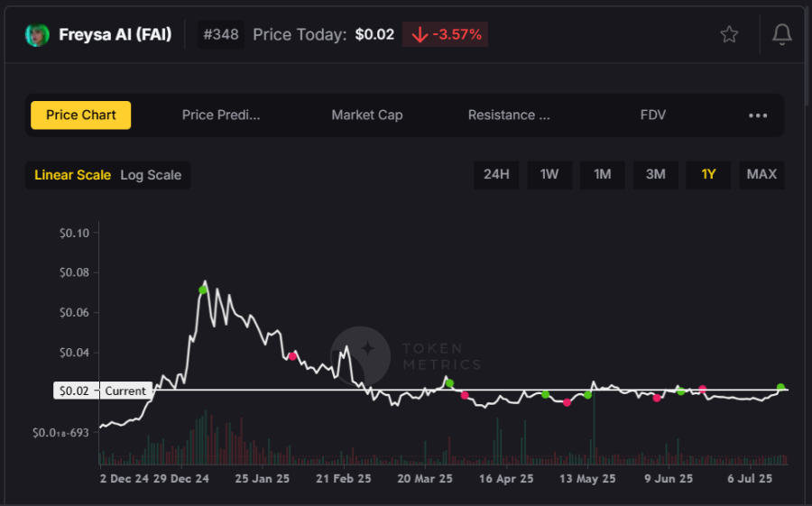Select the 3M time range

pos(656,174)
